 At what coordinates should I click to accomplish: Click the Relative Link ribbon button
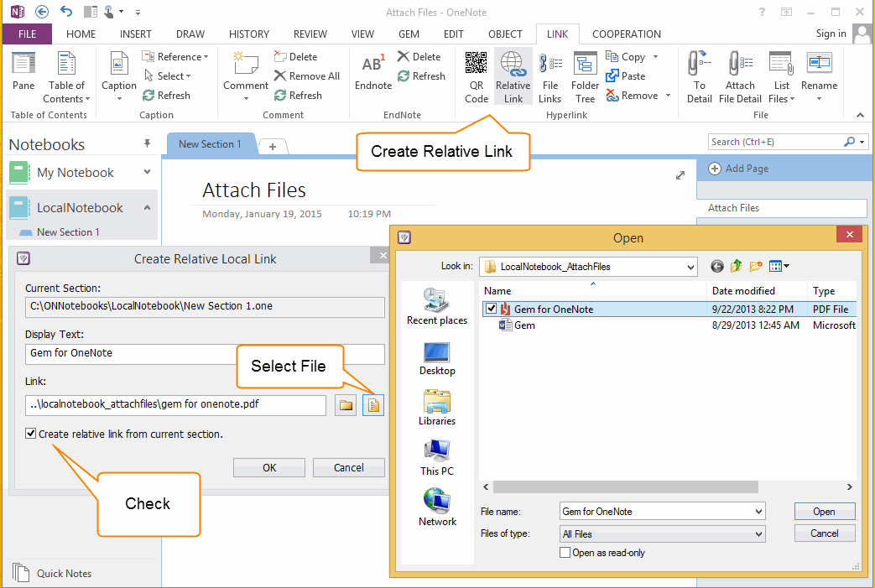coord(513,77)
